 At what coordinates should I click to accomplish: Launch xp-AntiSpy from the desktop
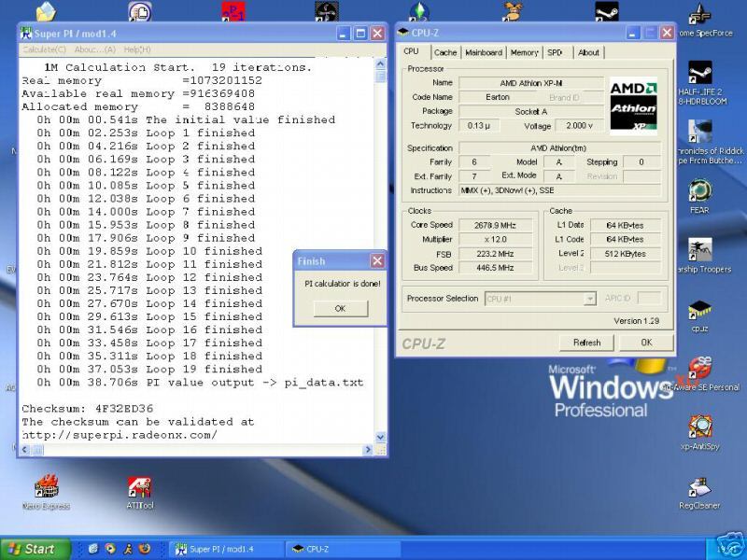point(699,432)
